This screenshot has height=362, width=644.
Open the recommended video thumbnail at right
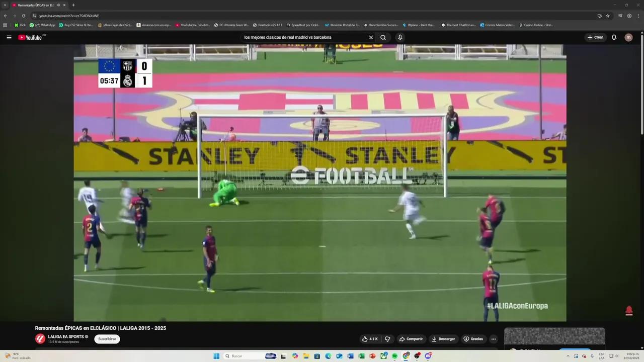point(554,336)
